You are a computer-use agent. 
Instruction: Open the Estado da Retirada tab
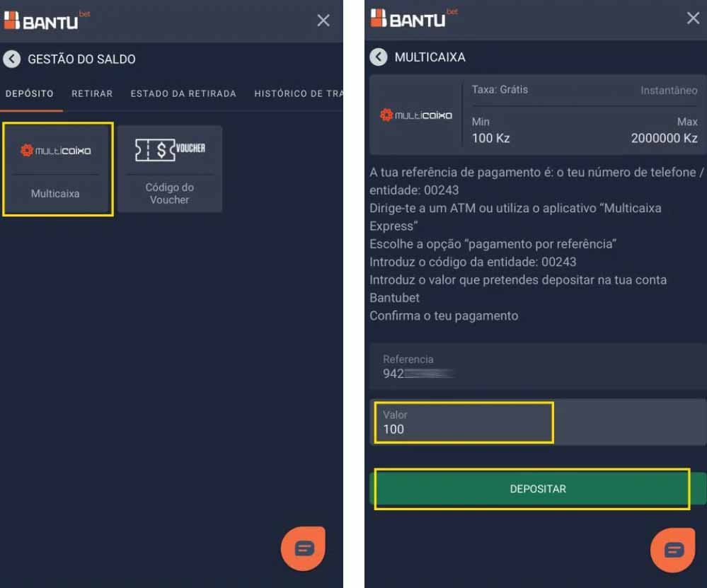coord(183,93)
